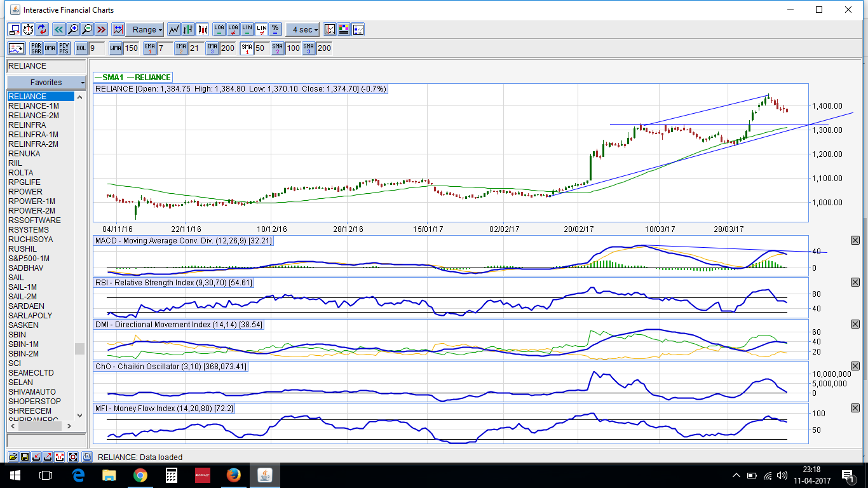
Task: Close the RSI indicator panel
Action: tap(855, 282)
